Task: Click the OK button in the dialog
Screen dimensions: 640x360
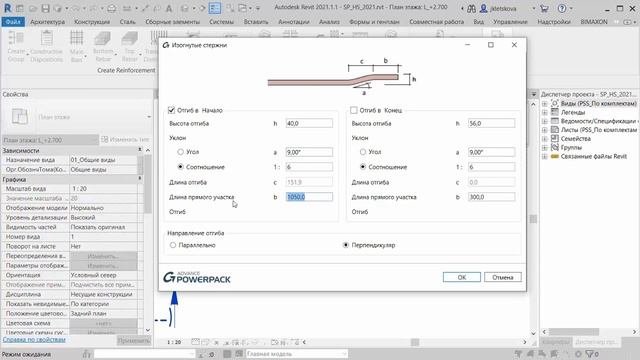Action: 462,277
